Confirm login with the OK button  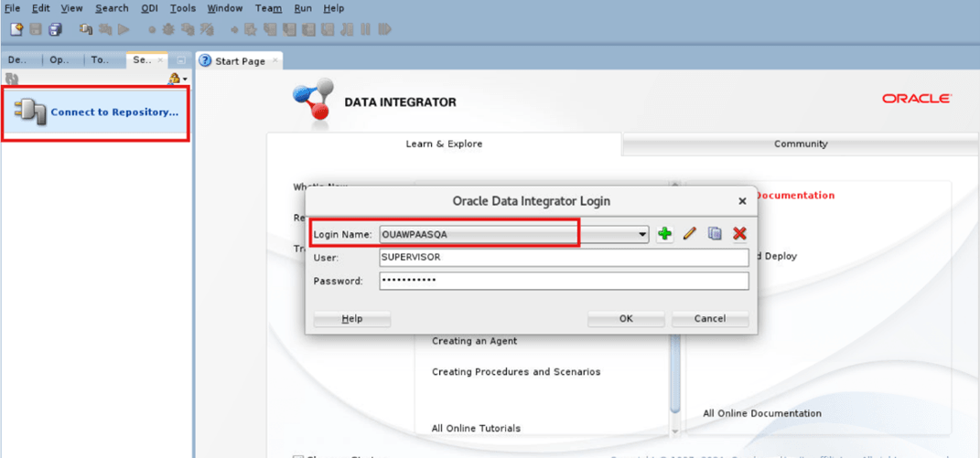[626, 319]
